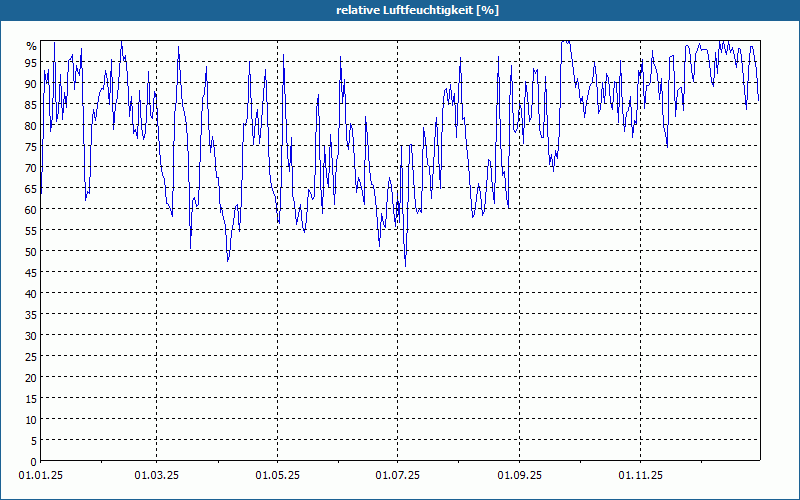
Task: Click the 75 value on the y-axis
Action: point(31,146)
